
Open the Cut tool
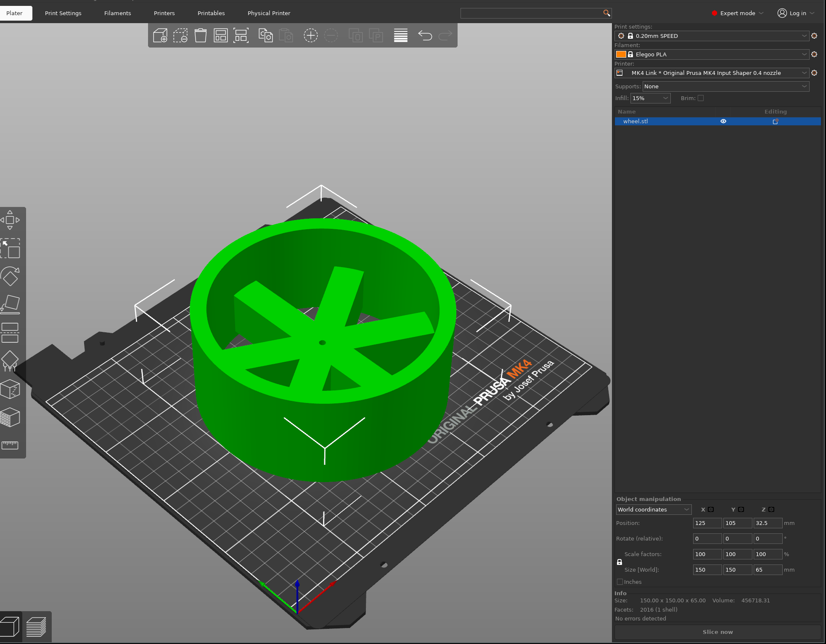point(11,332)
